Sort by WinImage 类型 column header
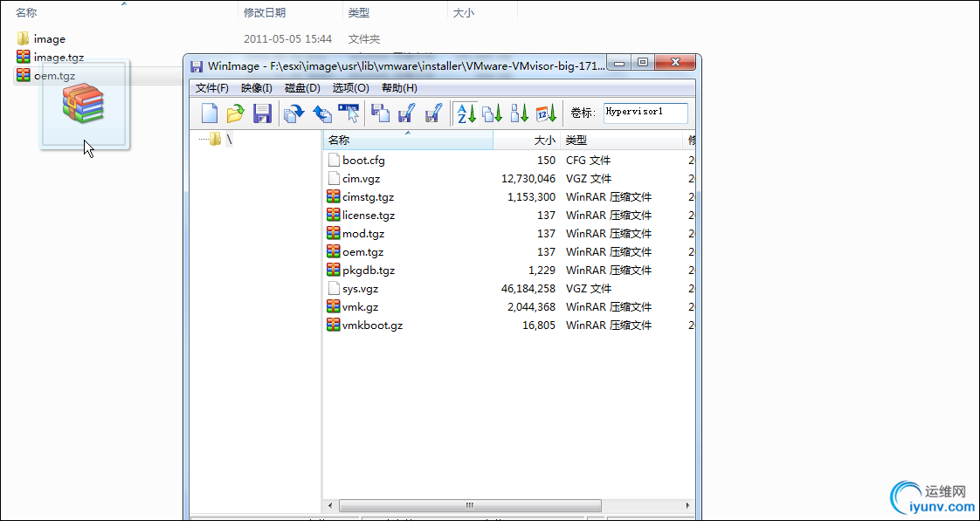The image size is (980, 521). click(x=621, y=141)
